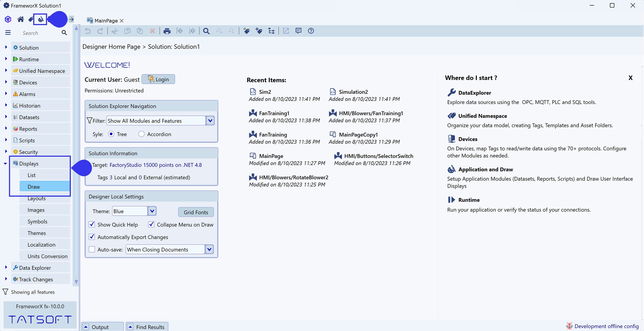
Task: Select the Tree style radio button
Action: click(x=111, y=134)
